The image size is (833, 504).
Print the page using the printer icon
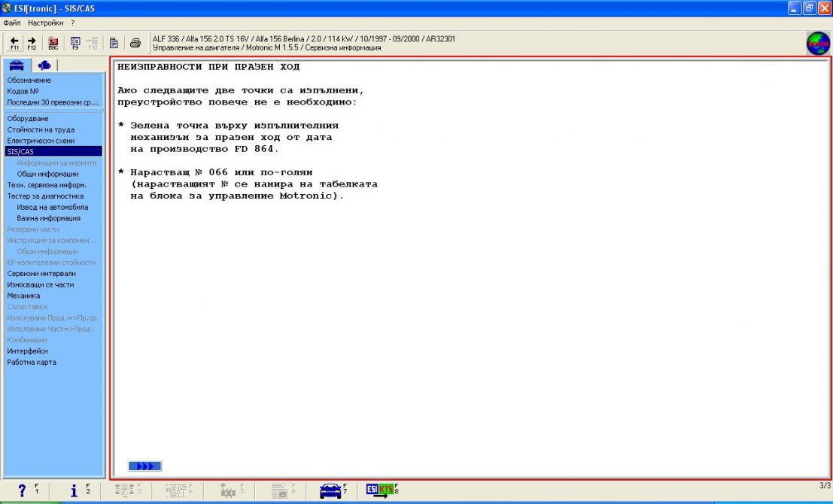(x=135, y=43)
